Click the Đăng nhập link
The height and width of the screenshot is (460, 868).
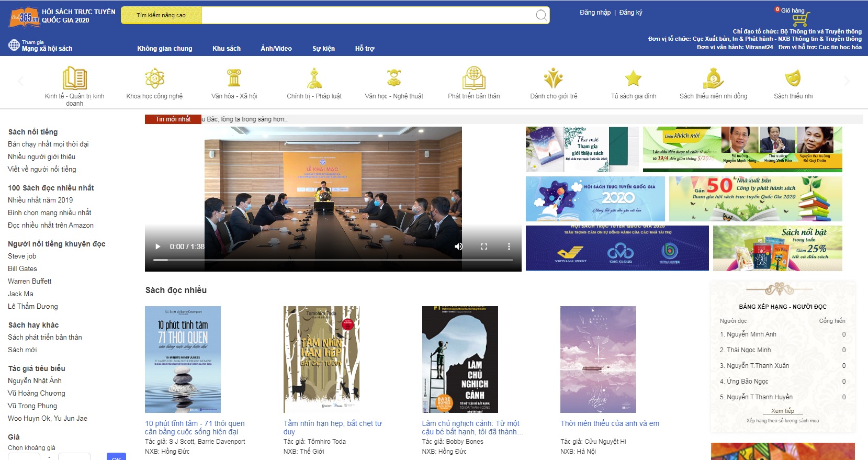click(595, 13)
